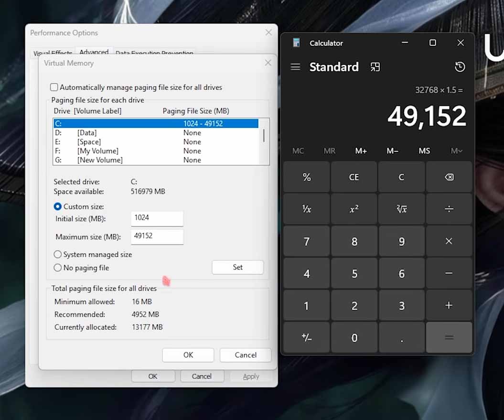This screenshot has width=504, height=420.
Task: Click the MR memory recall button
Action: 330,151
